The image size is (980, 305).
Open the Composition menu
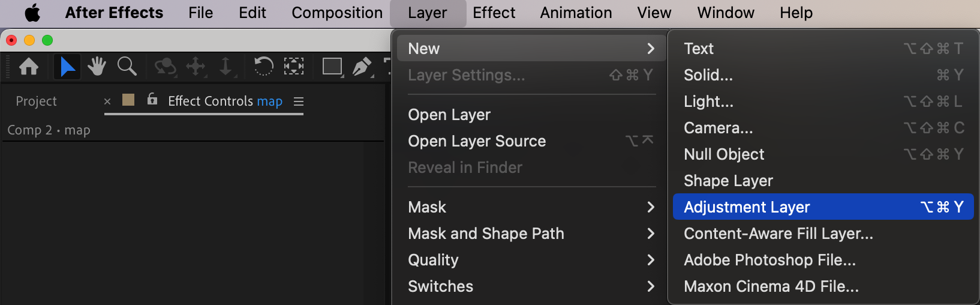(337, 13)
